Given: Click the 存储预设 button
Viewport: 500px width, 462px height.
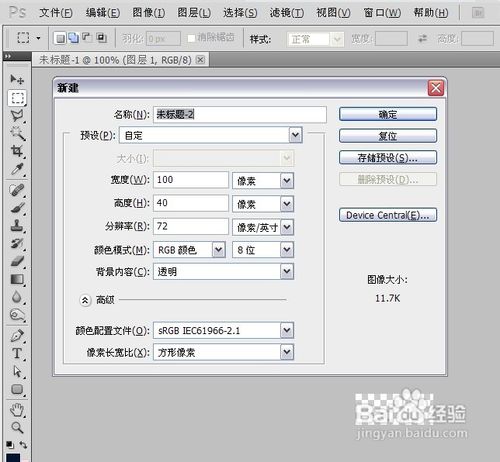Looking at the screenshot, I should 388,157.
